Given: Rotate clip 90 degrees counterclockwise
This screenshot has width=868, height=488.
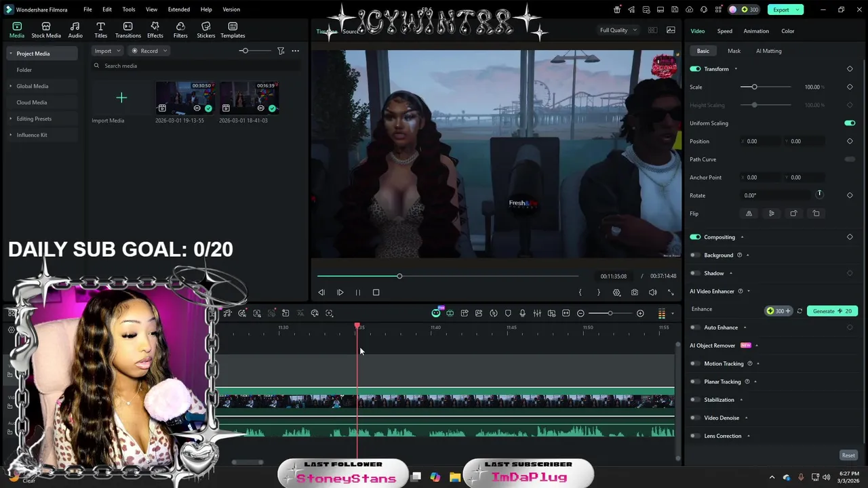Looking at the screenshot, I should tap(816, 213).
